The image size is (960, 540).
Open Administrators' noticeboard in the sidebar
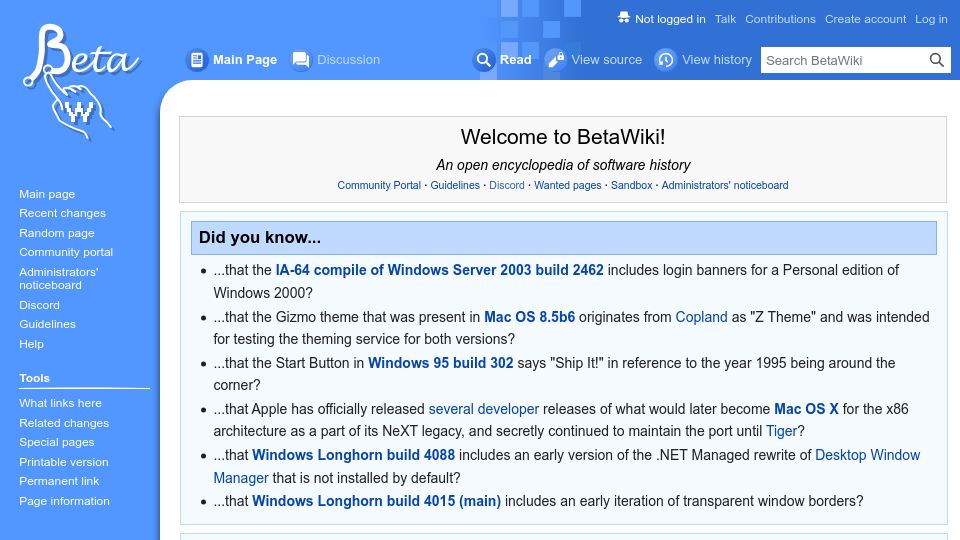(x=59, y=279)
